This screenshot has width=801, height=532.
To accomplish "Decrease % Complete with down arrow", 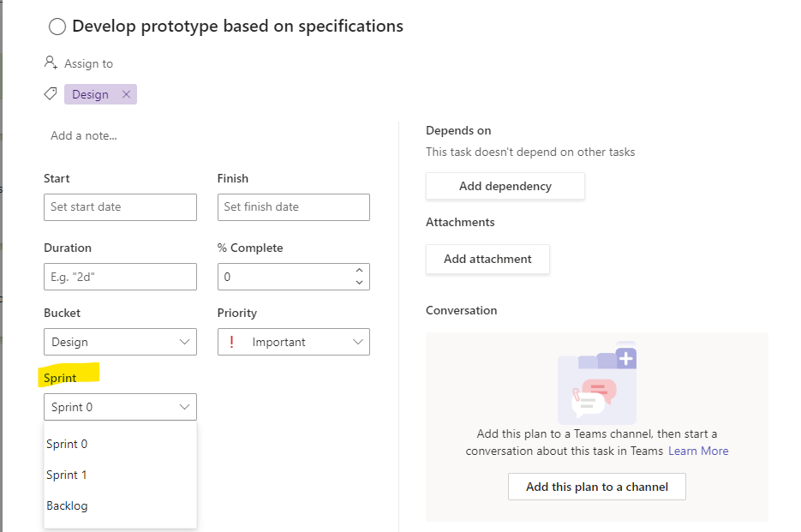I will point(359,283).
